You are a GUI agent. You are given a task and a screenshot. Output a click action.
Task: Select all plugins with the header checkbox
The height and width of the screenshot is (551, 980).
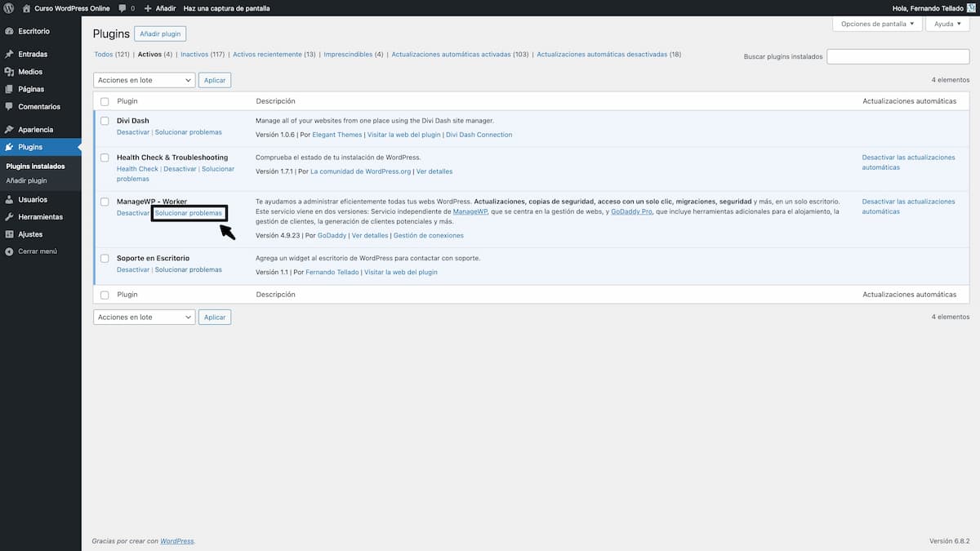click(x=105, y=100)
